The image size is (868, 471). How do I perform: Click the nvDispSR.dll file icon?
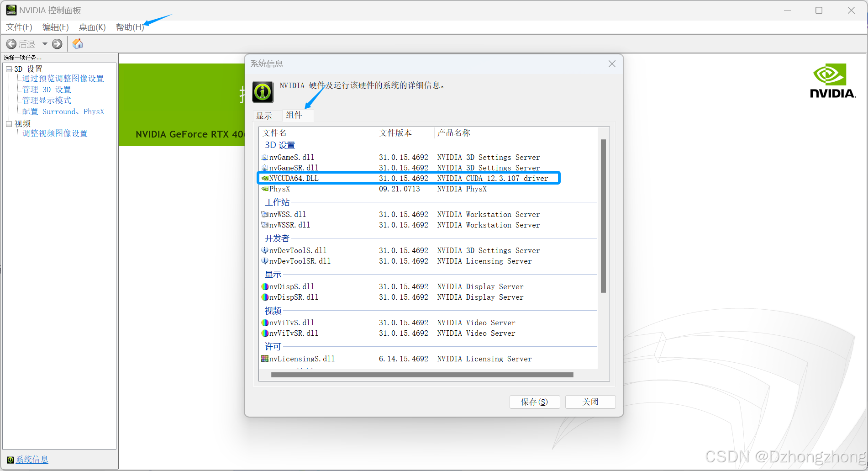tap(265, 297)
